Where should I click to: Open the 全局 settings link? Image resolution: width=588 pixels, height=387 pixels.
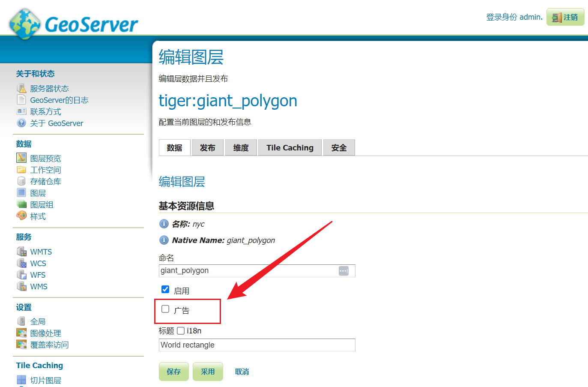pyautogui.click(x=38, y=321)
